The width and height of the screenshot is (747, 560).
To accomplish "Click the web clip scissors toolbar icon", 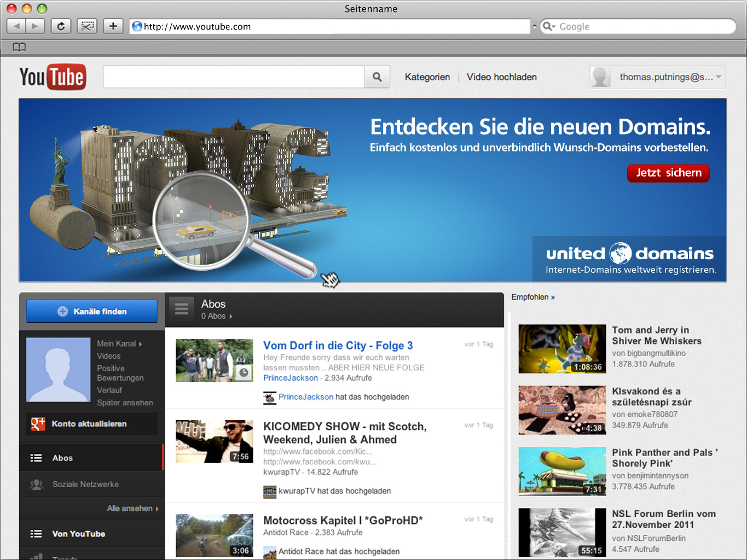I will pos(87,26).
